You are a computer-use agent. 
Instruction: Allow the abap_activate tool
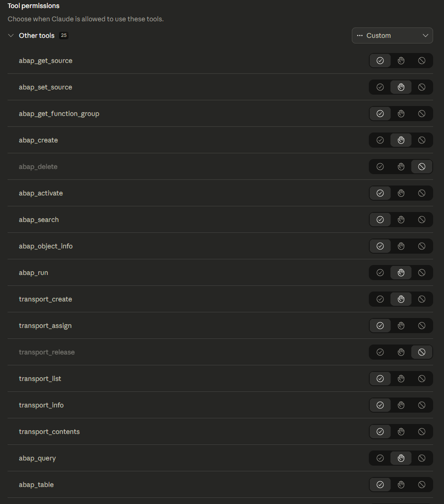380,193
